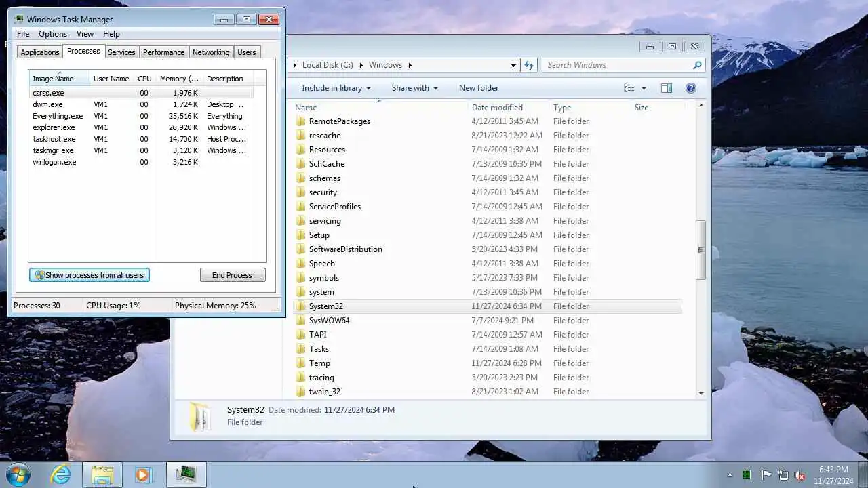Open Task Manager View menu
868x488 pixels.
click(85, 34)
